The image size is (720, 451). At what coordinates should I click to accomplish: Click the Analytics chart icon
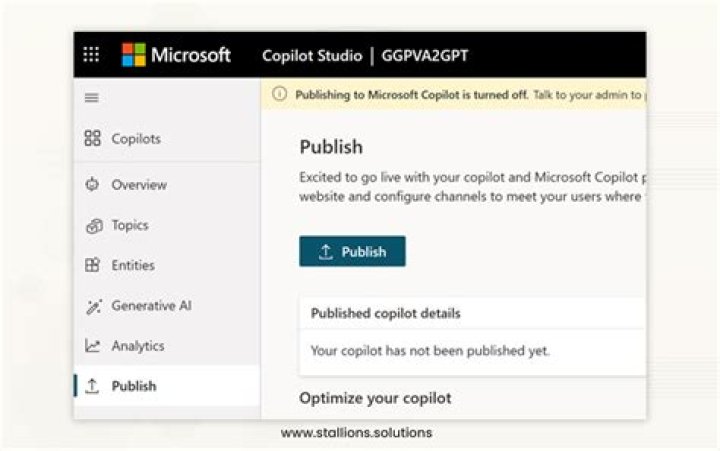[92, 346]
